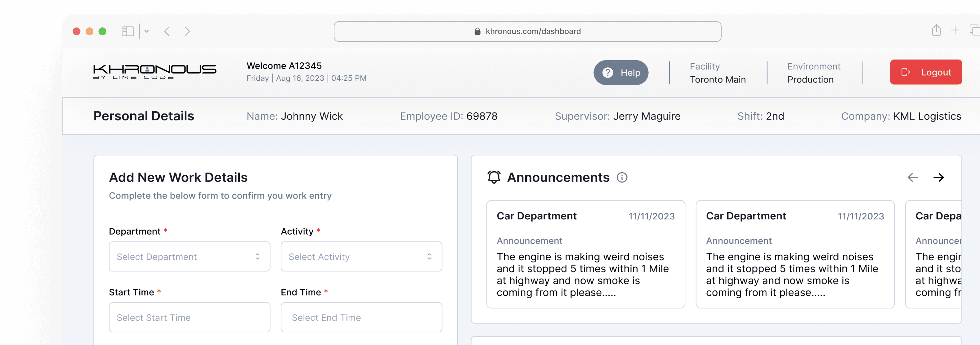Screen dimensions: 980x345
Task: Click the browser share icon
Action: point(936,30)
